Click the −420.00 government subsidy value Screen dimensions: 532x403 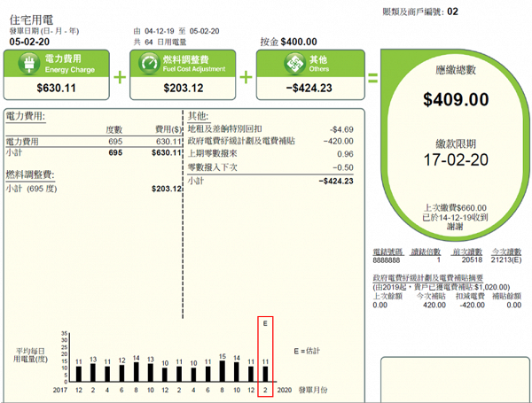pos(339,142)
